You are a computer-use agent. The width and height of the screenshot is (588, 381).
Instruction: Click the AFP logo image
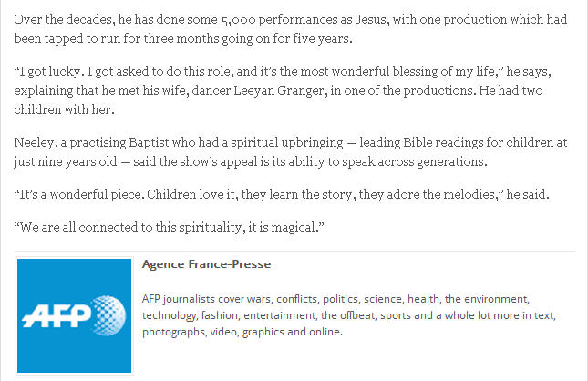coord(75,315)
